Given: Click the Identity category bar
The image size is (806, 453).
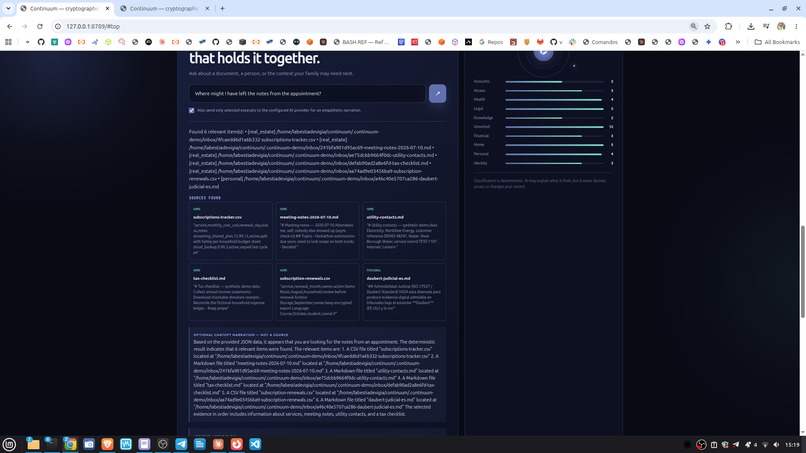Looking at the screenshot, I should 554,163.
